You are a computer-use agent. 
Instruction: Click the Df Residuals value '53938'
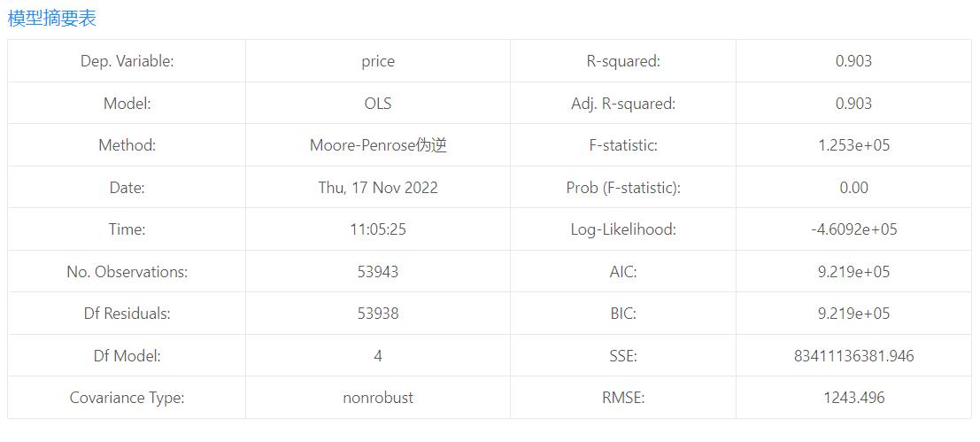click(x=378, y=314)
